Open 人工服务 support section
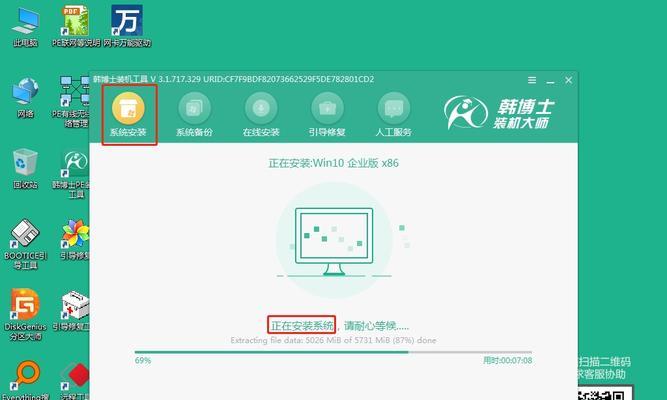This screenshot has width=667, height=400. (x=393, y=114)
